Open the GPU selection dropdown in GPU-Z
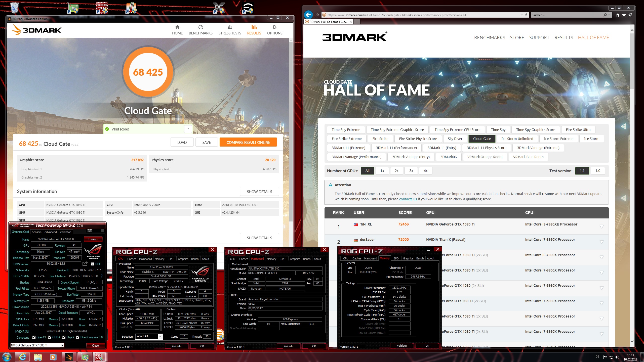 [62, 345]
